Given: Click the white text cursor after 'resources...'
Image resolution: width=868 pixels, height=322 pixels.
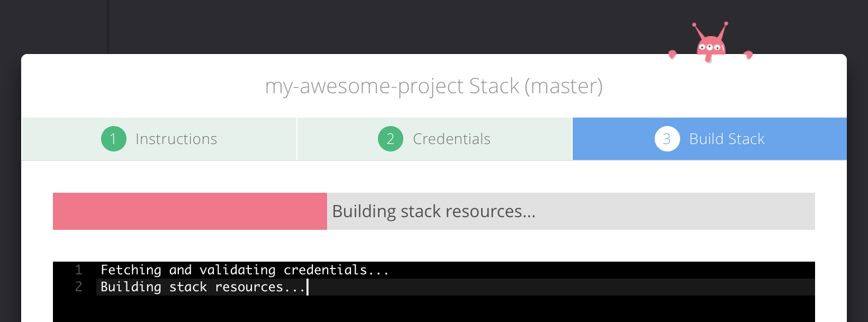Looking at the screenshot, I should click(x=308, y=287).
